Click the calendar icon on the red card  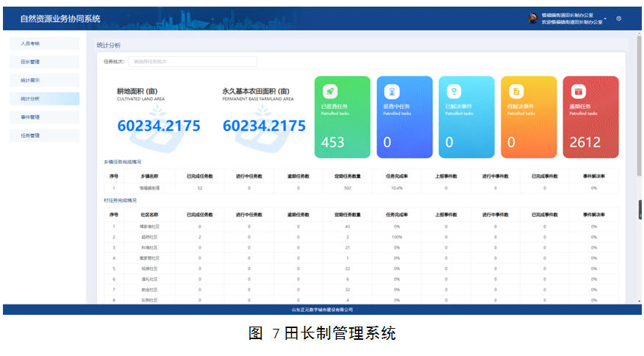(x=579, y=91)
